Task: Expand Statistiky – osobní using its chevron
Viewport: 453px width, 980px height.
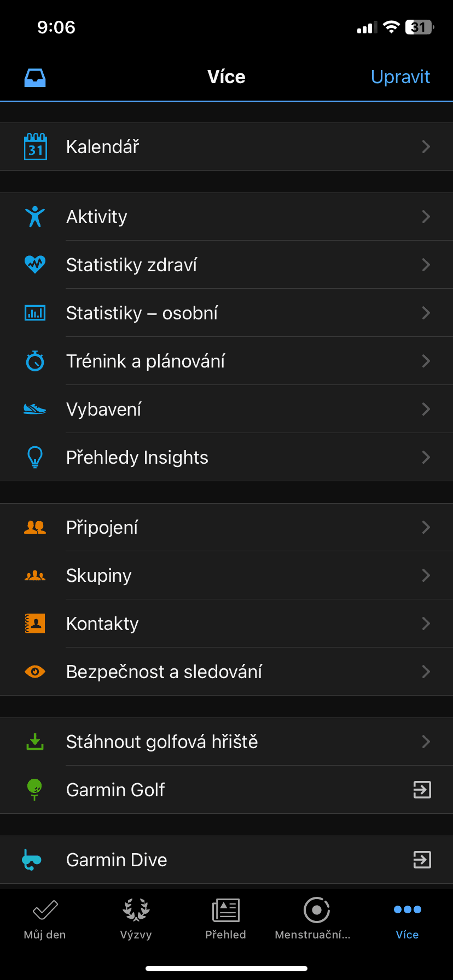Action: [x=426, y=313]
